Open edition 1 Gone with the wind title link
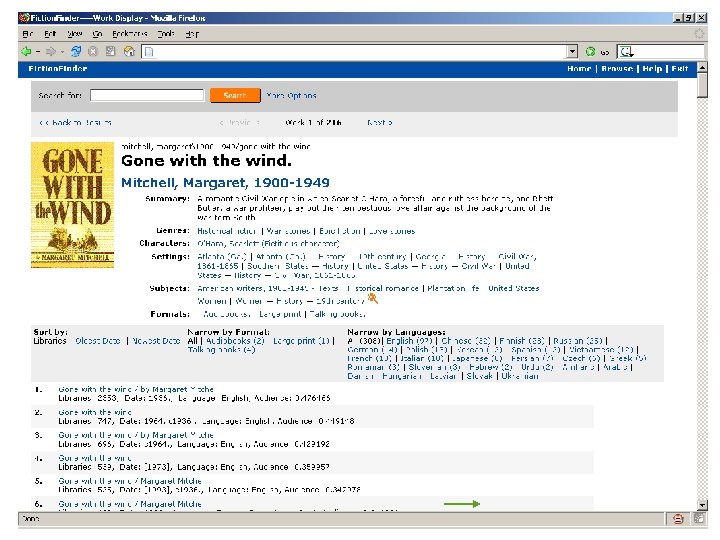 [x=136, y=389]
